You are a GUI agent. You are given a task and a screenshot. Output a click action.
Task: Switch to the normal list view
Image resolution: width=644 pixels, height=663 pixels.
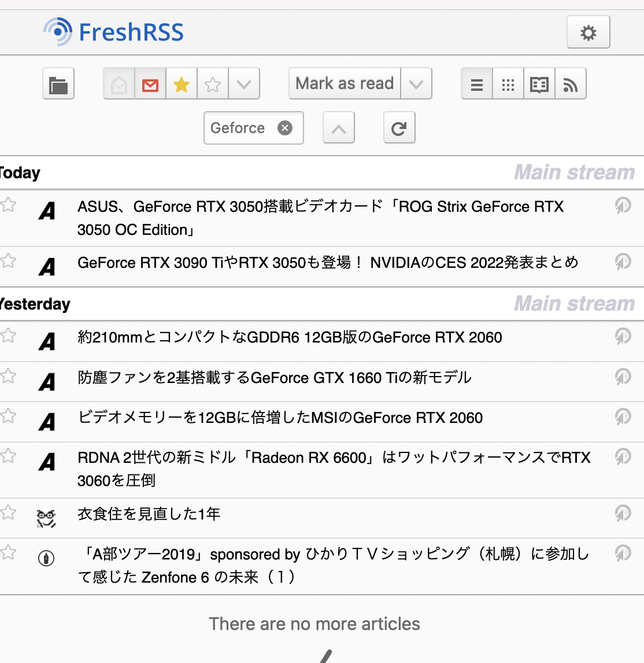coord(477,84)
